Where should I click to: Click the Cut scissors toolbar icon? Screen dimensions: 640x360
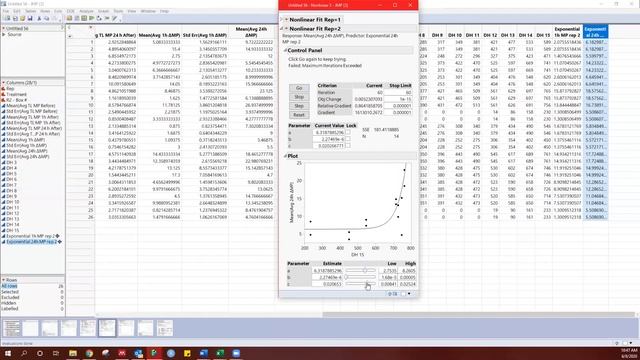coord(39,18)
